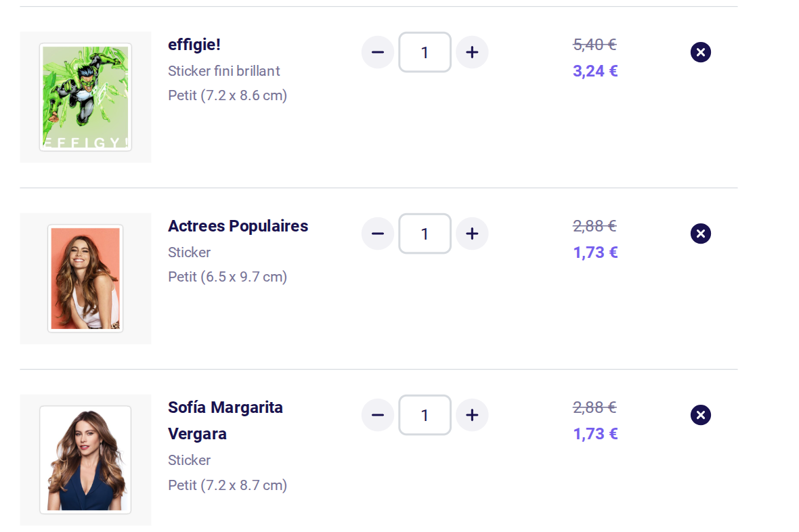Remove Sofía Margarita Vergara sticker from cart
This screenshot has height=532, width=799.
pos(701,415)
